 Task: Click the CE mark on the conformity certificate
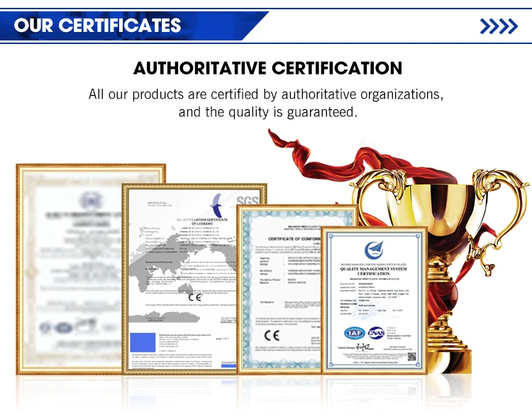pos(272,336)
